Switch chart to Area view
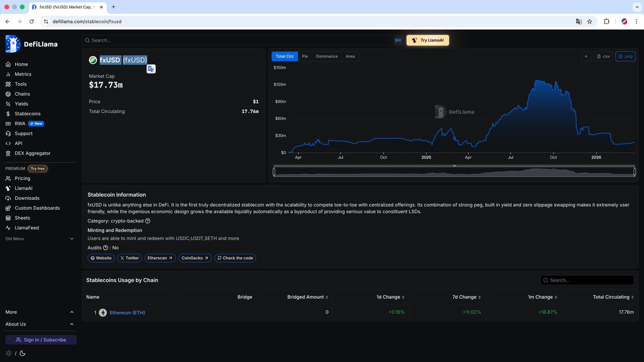The width and height of the screenshot is (644, 362). click(350, 56)
